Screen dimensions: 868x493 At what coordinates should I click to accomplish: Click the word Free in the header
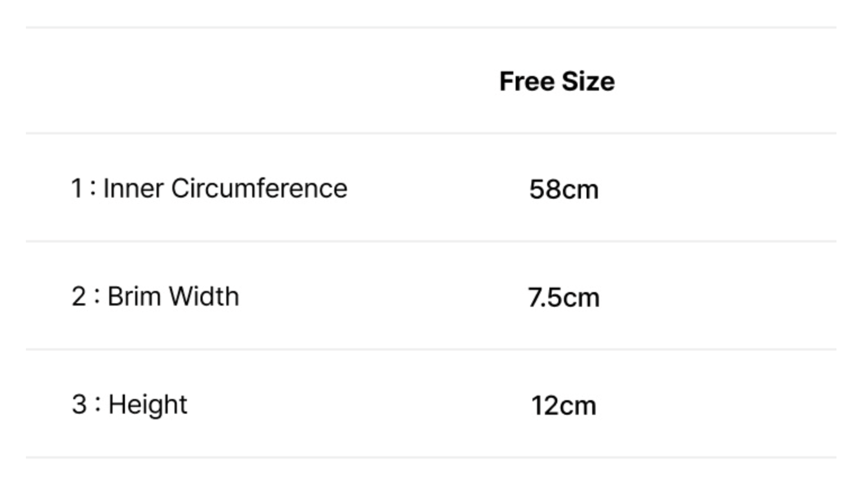coord(527,82)
